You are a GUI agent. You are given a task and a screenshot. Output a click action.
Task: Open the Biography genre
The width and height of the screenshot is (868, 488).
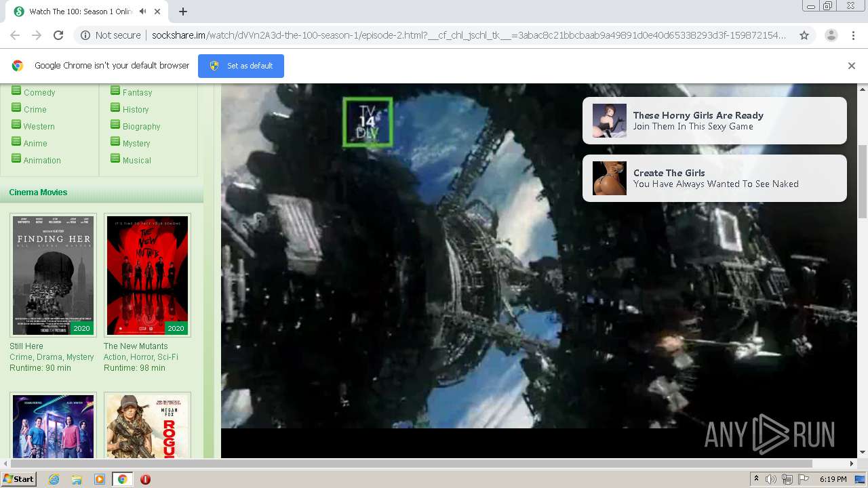tap(142, 126)
